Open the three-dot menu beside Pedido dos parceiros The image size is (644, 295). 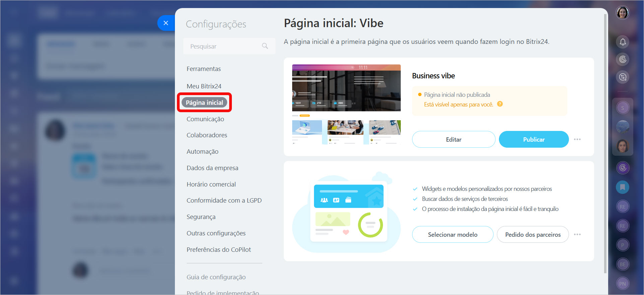[577, 234]
